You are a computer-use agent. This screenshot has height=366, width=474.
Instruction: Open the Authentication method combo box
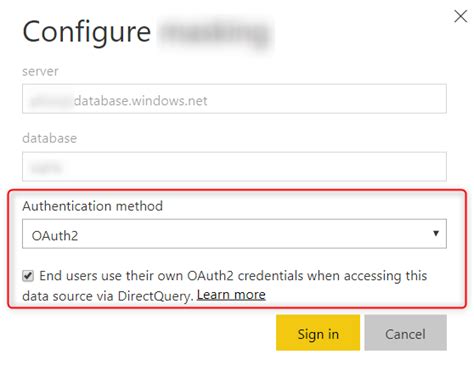tap(234, 234)
